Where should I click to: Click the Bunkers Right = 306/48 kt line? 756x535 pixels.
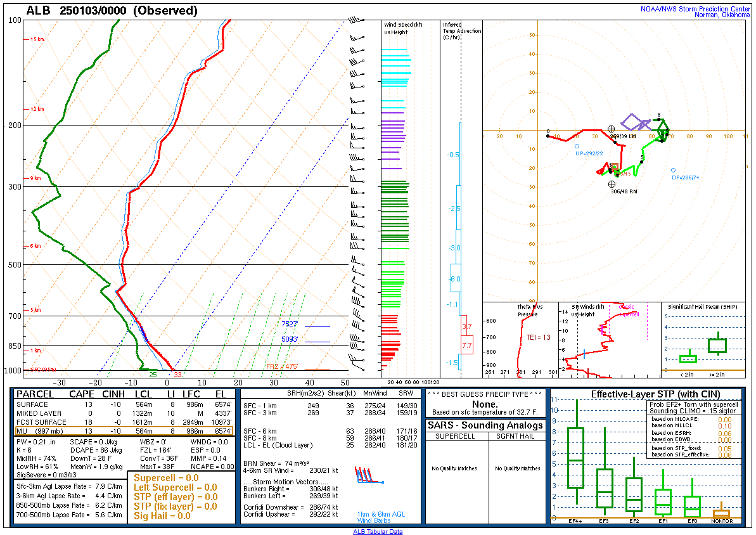coord(291,489)
